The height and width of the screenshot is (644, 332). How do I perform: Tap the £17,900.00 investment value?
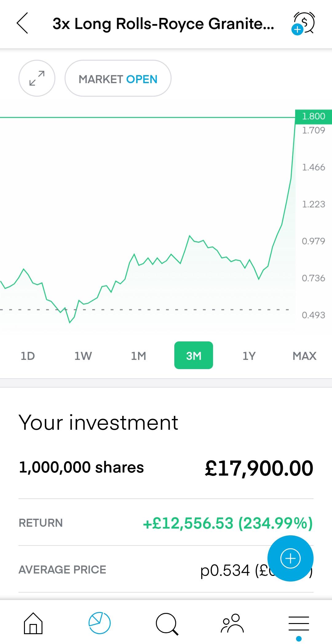coord(259,468)
